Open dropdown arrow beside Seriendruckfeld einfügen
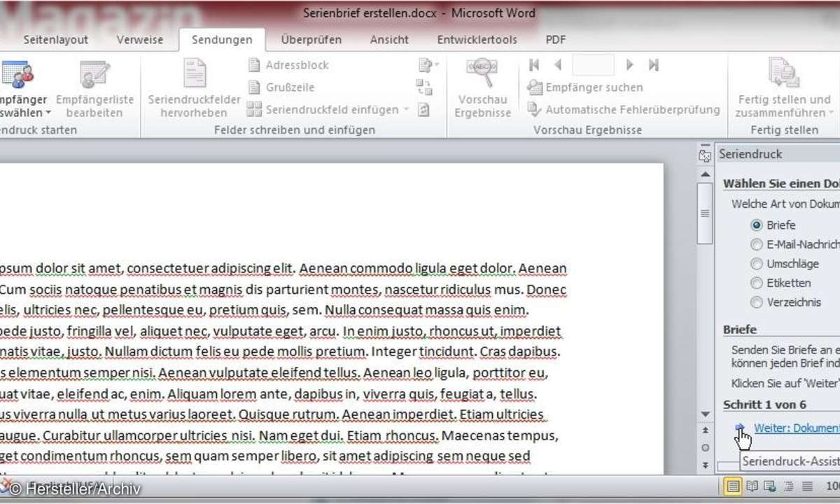The image size is (840, 504). click(x=406, y=110)
